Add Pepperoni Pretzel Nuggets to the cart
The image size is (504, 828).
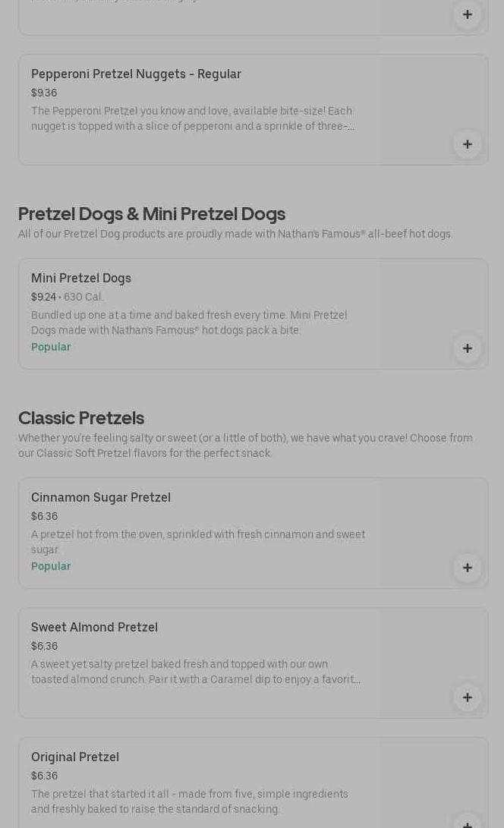coord(467,144)
